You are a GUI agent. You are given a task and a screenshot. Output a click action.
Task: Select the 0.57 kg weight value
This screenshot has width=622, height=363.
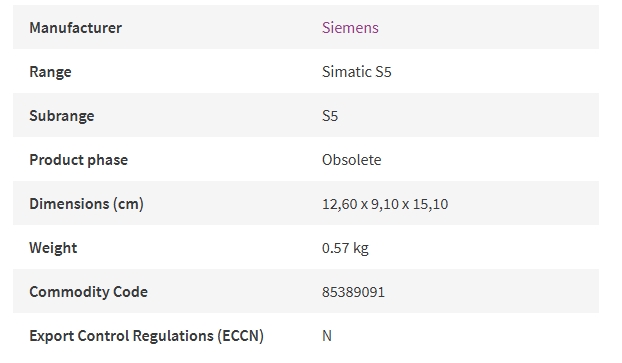[345, 248]
